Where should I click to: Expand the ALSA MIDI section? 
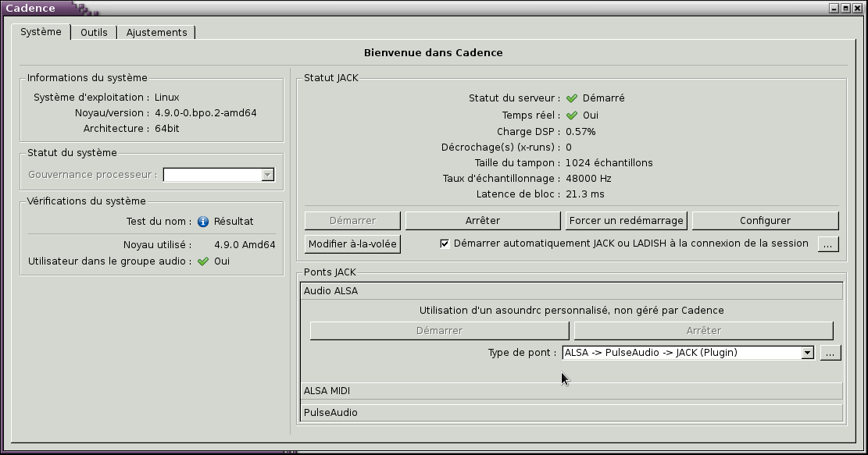coord(571,391)
